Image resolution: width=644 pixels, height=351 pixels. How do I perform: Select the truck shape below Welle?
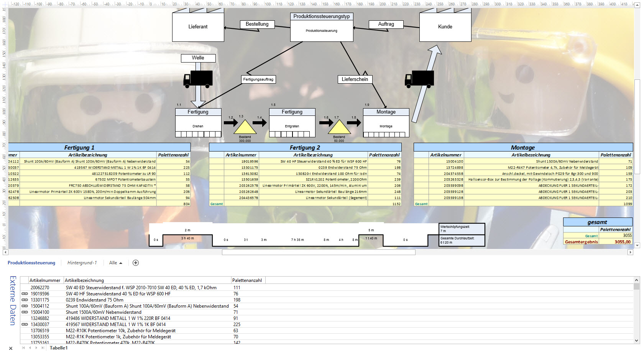click(x=198, y=79)
